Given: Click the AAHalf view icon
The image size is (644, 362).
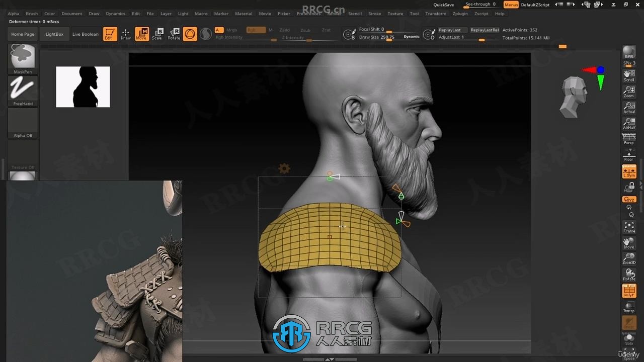Looking at the screenshot, I should click(629, 124).
